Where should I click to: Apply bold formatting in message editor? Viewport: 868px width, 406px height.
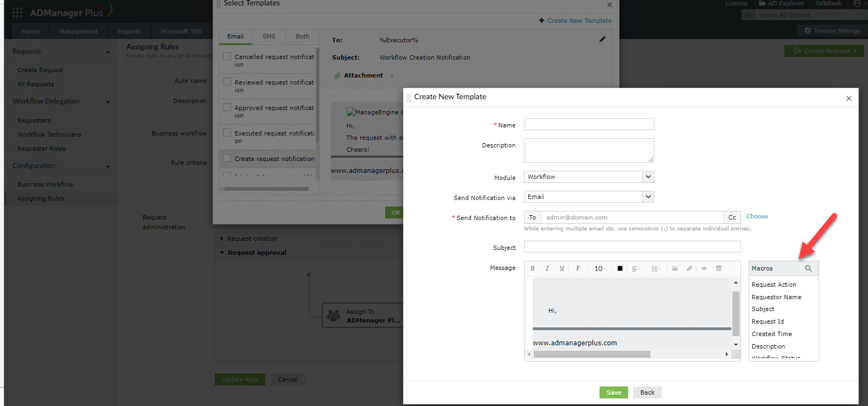(533, 268)
